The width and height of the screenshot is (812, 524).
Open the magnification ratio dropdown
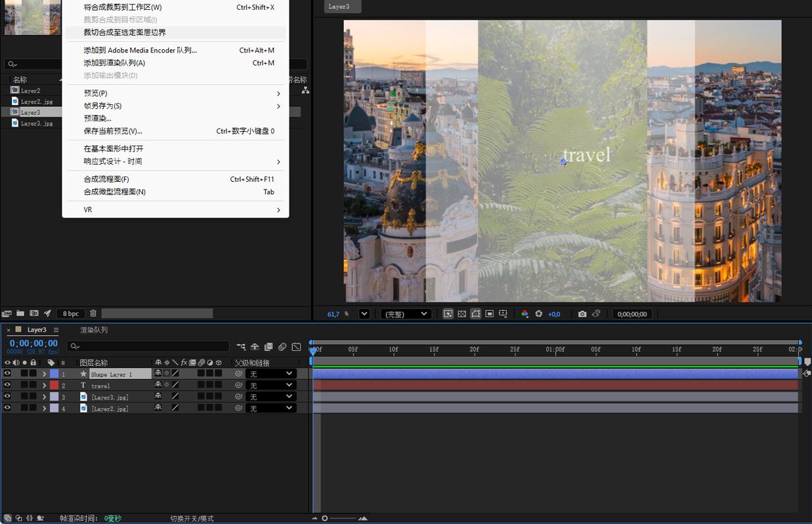click(x=364, y=314)
